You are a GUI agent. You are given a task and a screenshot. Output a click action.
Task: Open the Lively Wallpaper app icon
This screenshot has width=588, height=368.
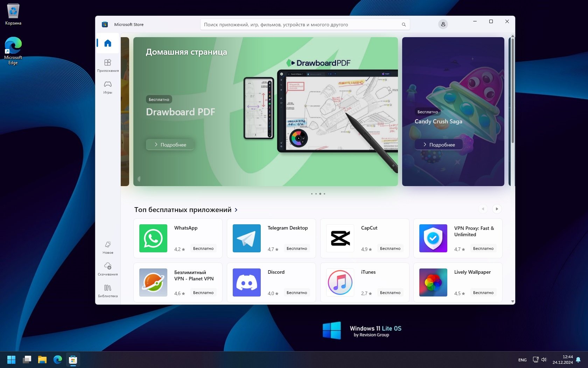433,282
